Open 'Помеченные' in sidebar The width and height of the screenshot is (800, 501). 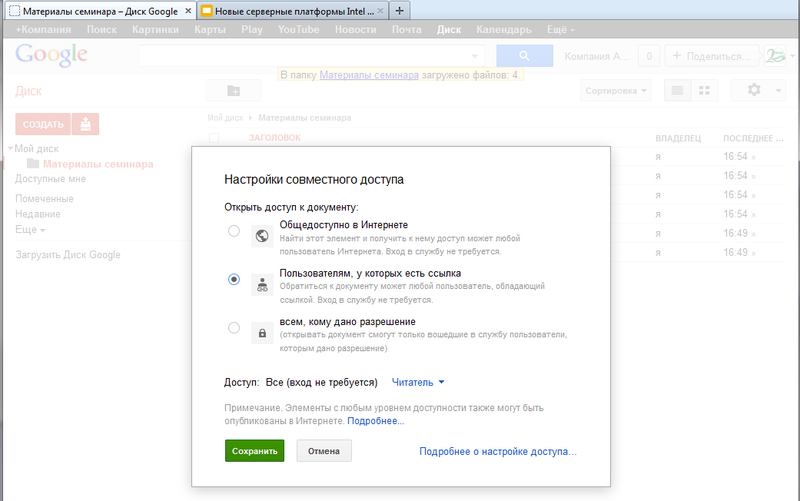[x=44, y=199]
